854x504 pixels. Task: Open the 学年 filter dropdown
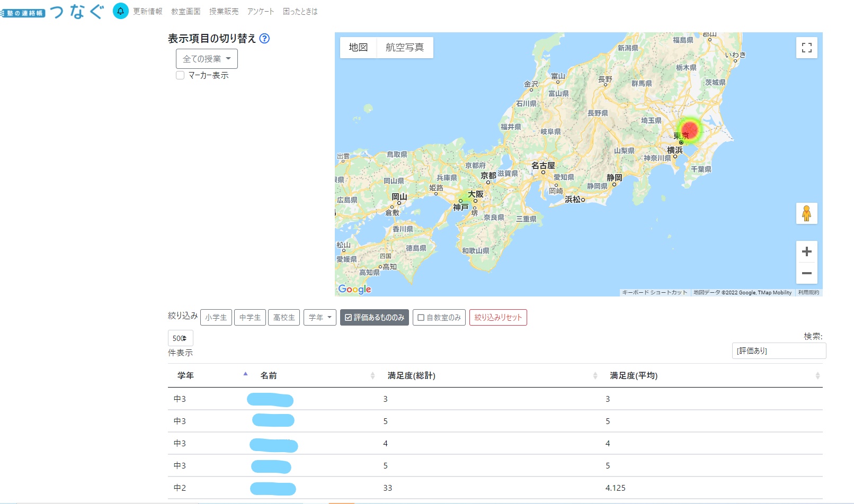click(x=320, y=318)
